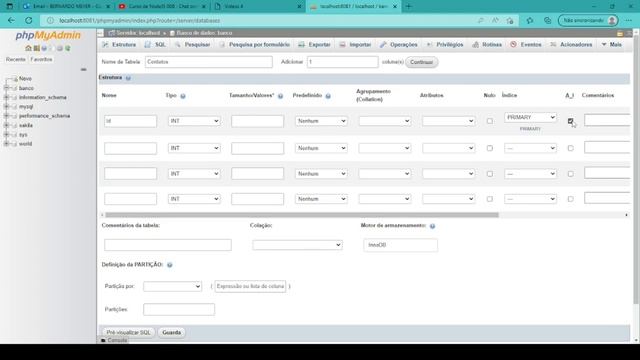Image resolution: width=640 pixels, height=360 pixels.
Task: Open Predefinido Nenhum dropdown for id row
Action: tap(321, 121)
